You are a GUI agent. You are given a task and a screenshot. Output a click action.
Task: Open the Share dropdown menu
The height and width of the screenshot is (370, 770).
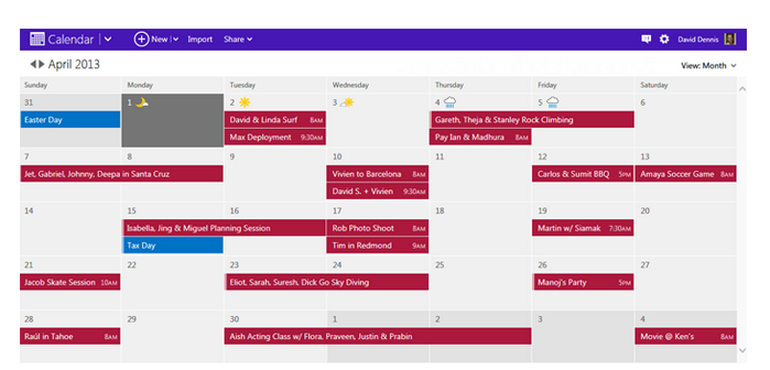tap(238, 39)
